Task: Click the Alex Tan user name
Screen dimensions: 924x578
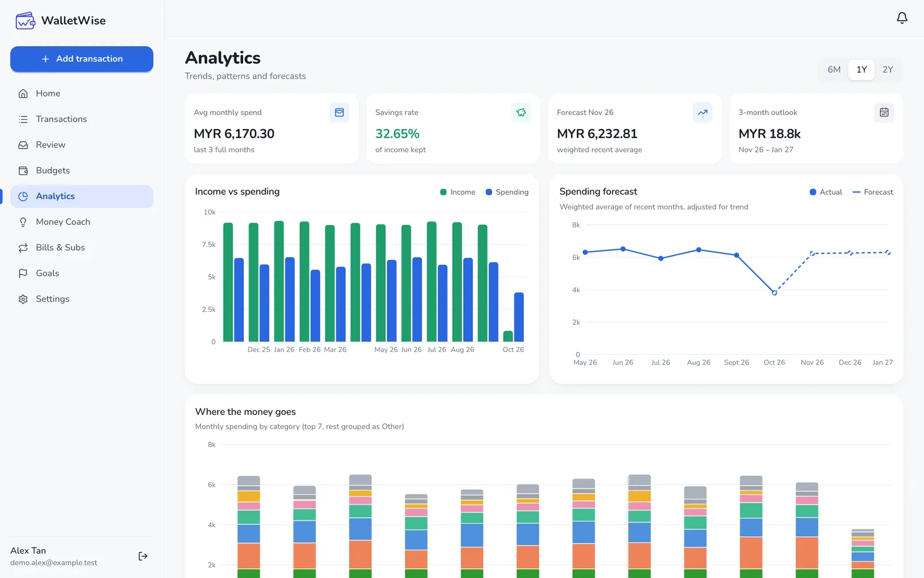Action: point(28,551)
